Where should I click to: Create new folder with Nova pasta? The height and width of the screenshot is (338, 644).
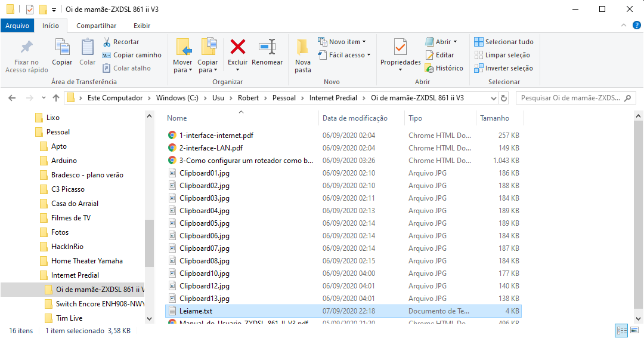click(x=303, y=56)
